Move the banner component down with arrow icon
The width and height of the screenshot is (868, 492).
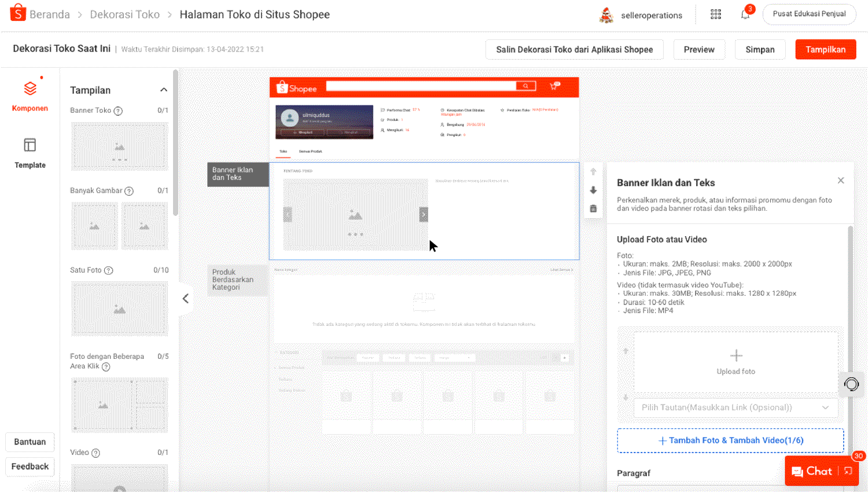point(593,190)
